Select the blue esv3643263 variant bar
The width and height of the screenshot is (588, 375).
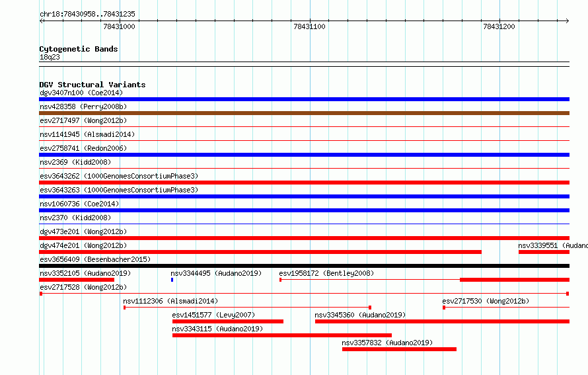point(304,196)
